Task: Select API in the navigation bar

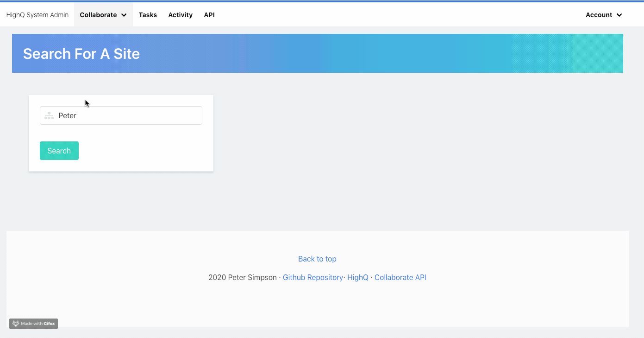Action: point(209,15)
